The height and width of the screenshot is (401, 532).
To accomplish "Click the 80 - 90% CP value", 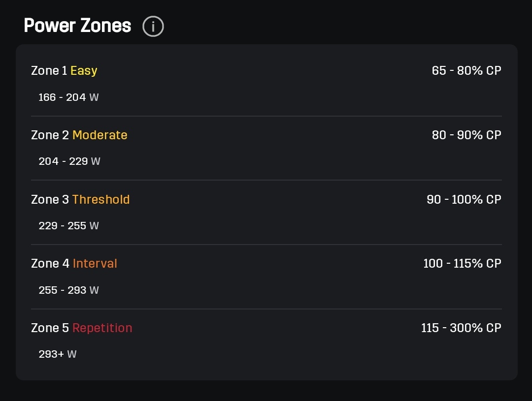I will (x=466, y=135).
